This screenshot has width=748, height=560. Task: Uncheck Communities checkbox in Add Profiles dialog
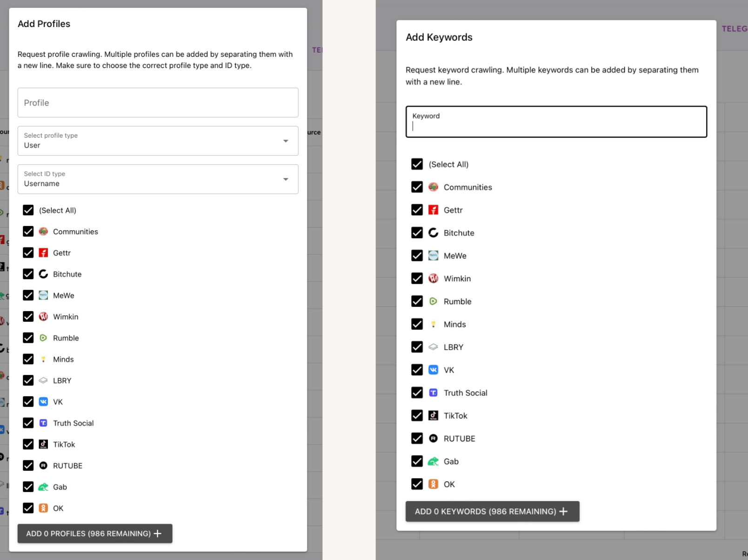(x=28, y=232)
